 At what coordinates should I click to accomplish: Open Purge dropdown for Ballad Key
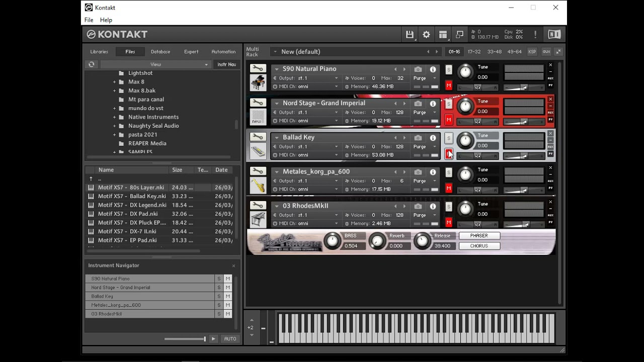[x=425, y=146]
